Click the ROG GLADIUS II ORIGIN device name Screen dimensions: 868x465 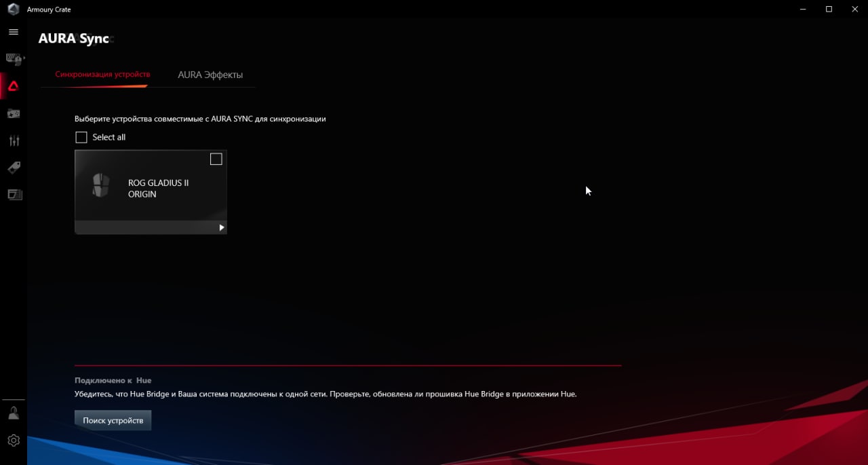pyautogui.click(x=158, y=188)
